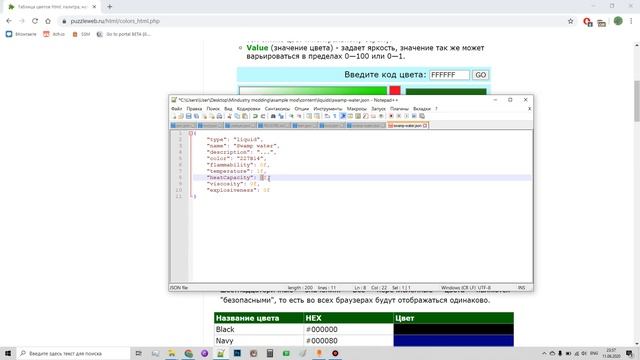Click the navy color swatch in Navy row
Screen dimensions: 640x360
(453, 340)
